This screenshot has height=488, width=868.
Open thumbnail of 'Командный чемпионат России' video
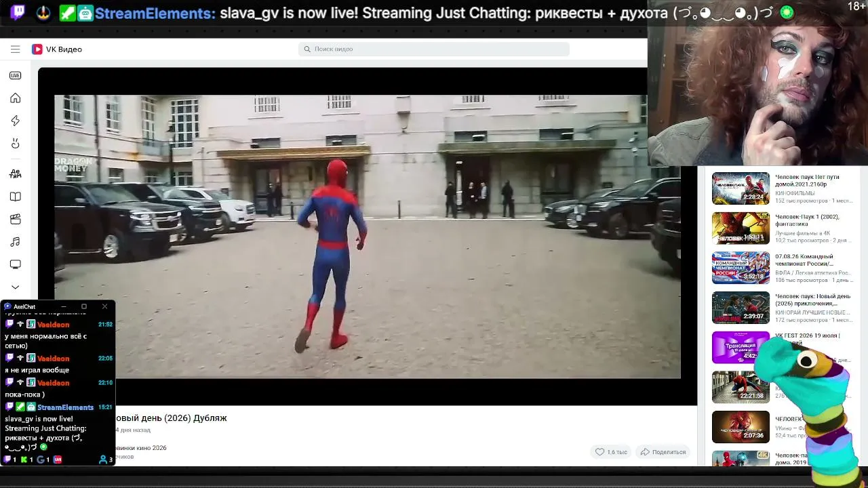pyautogui.click(x=741, y=268)
